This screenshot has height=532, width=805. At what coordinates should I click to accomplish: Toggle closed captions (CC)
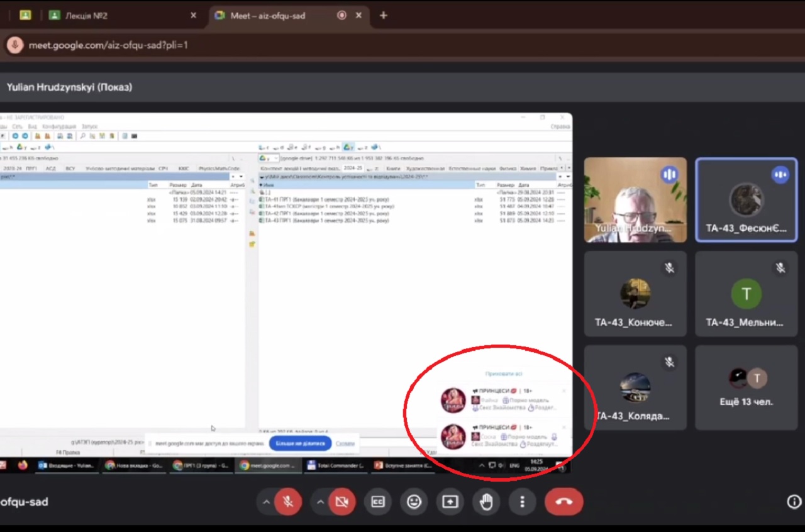click(378, 502)
